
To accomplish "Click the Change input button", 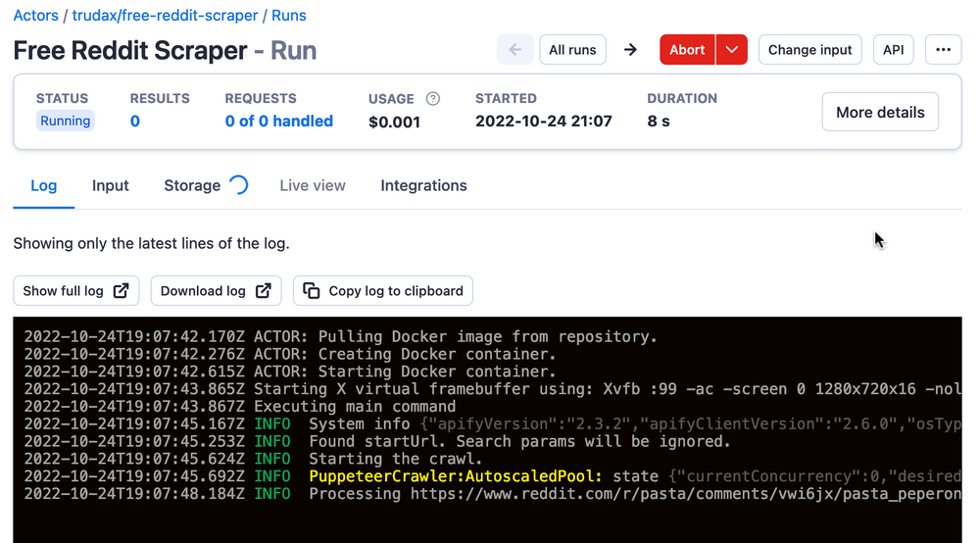I will [x=810, y=49].
